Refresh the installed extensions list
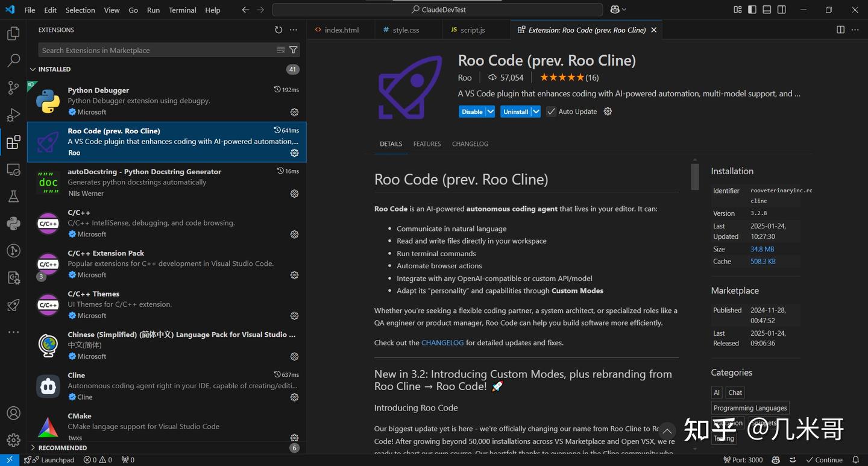 click(x=278, y=29)
